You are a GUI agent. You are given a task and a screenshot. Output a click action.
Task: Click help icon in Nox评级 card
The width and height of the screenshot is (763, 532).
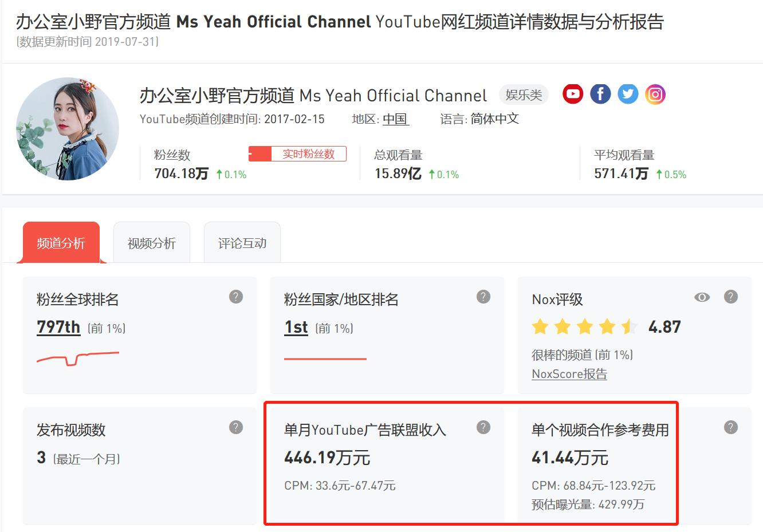tap(731, 297)
